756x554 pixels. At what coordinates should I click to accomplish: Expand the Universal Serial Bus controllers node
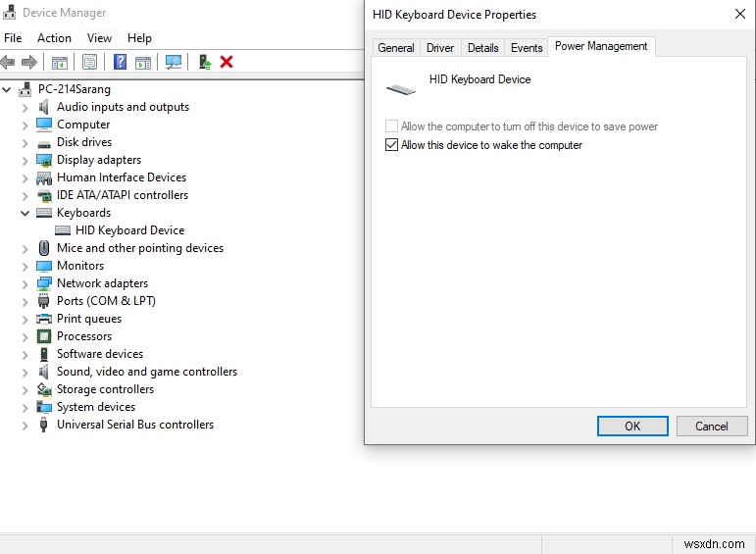pos(25,426)
